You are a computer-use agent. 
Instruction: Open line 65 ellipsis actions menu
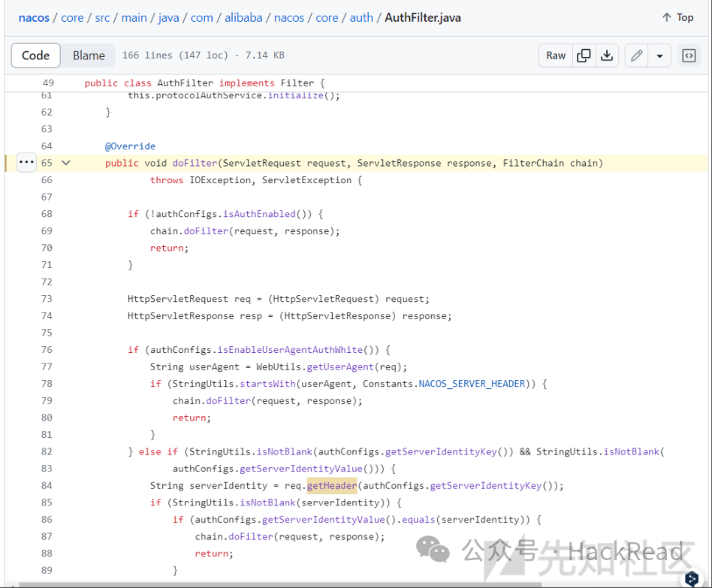coord(26,162)
